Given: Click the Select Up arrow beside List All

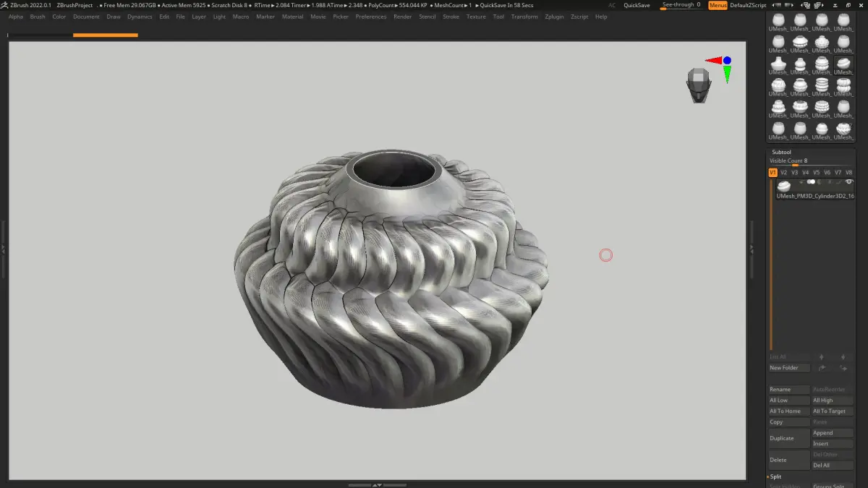Looking at the screenshot, I should [821, 357].
